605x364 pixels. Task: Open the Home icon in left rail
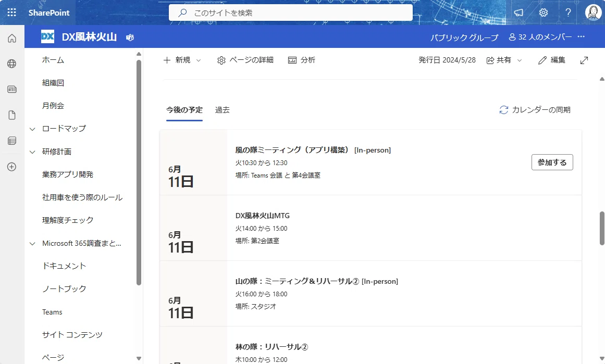coord(12,38)
